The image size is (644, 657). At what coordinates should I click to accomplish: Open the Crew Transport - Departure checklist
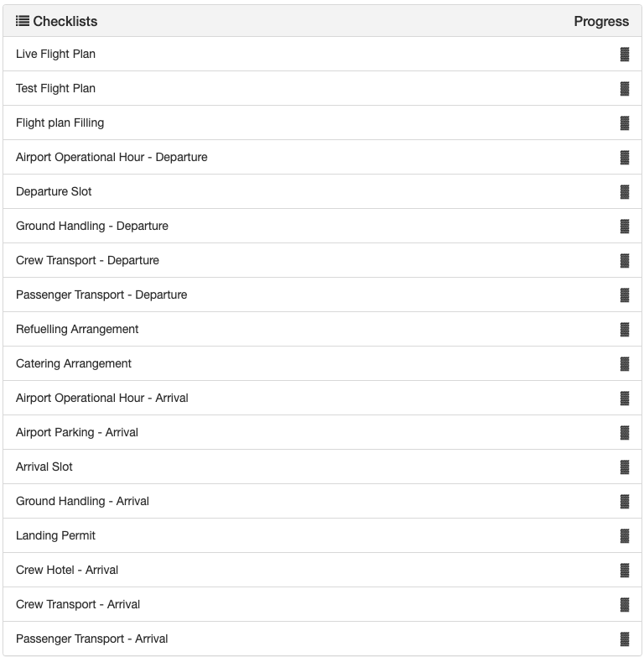[87, 260]
